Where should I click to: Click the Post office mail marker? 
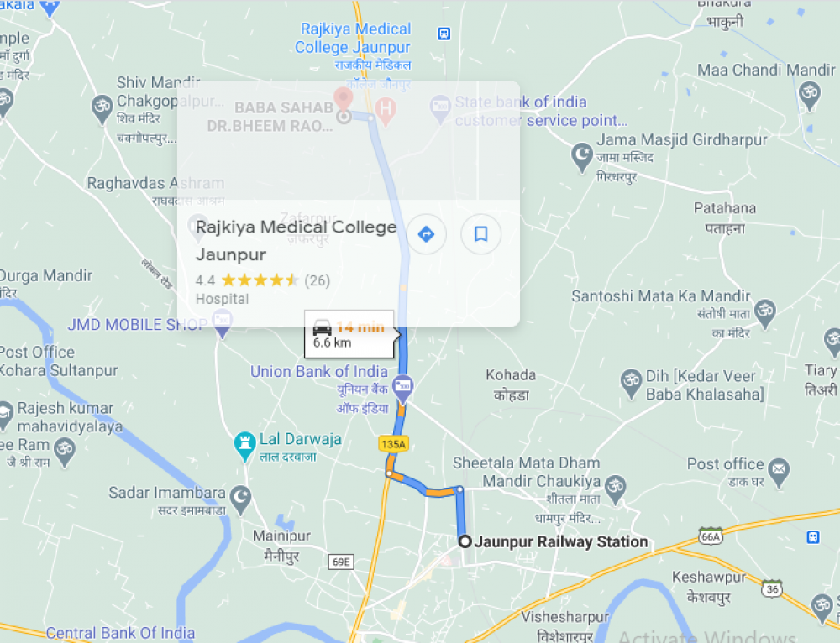tap(779, 472)
